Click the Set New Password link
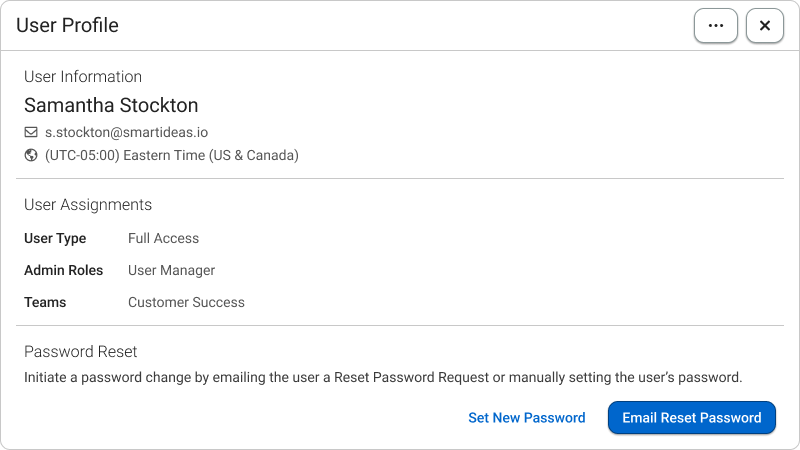This screenshot has width=800, height=450. (x=527, y=418)
